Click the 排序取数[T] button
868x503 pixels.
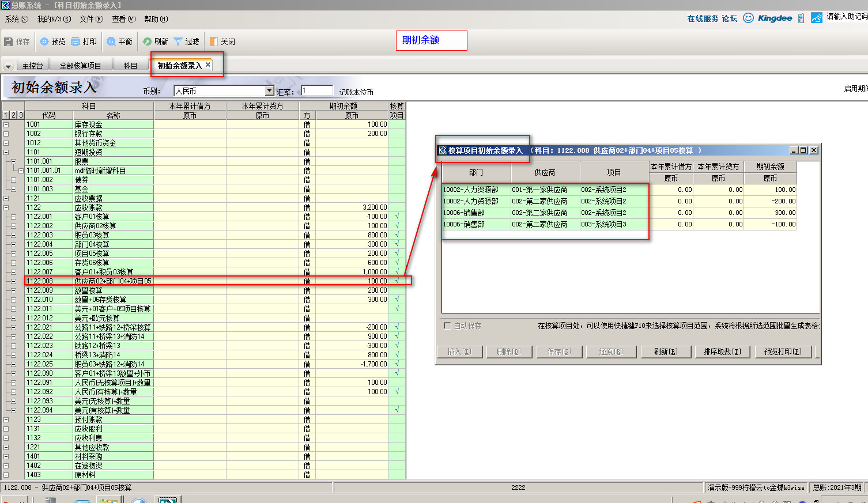[722, 351]
